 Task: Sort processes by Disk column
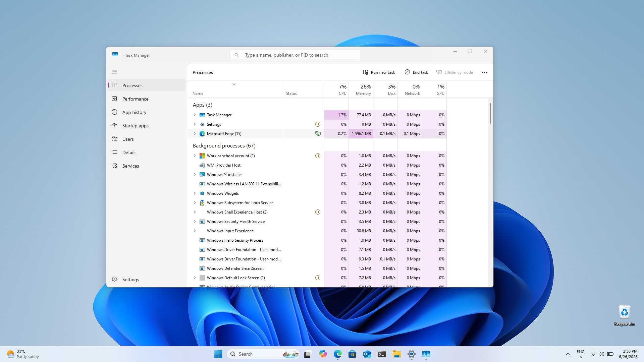[x=385, y=89]
